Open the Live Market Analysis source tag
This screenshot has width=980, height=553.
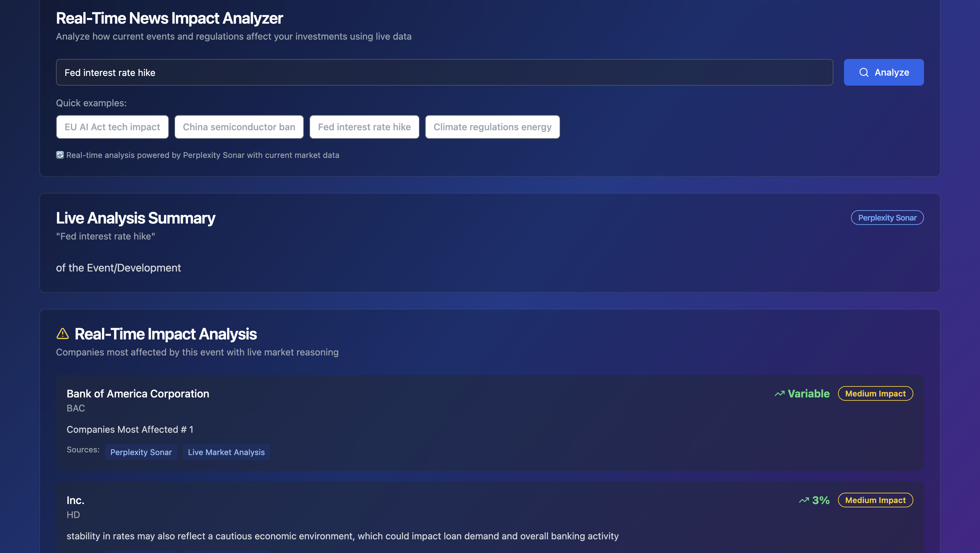click(226, 452)
